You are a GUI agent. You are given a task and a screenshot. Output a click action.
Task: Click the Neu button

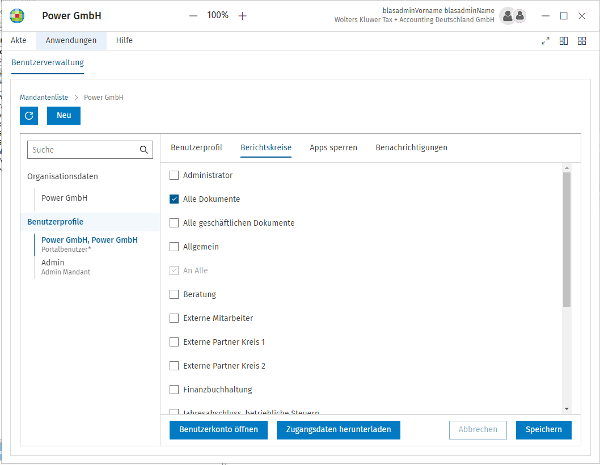pyautogui.click(x=64, y=116)
